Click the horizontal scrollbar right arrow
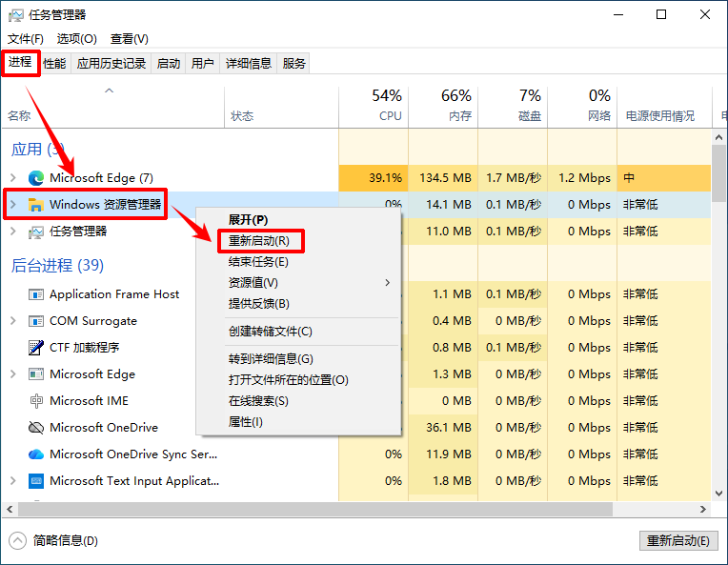The width and height of the screenshot is (728, 565). click(x=703, y=510)
